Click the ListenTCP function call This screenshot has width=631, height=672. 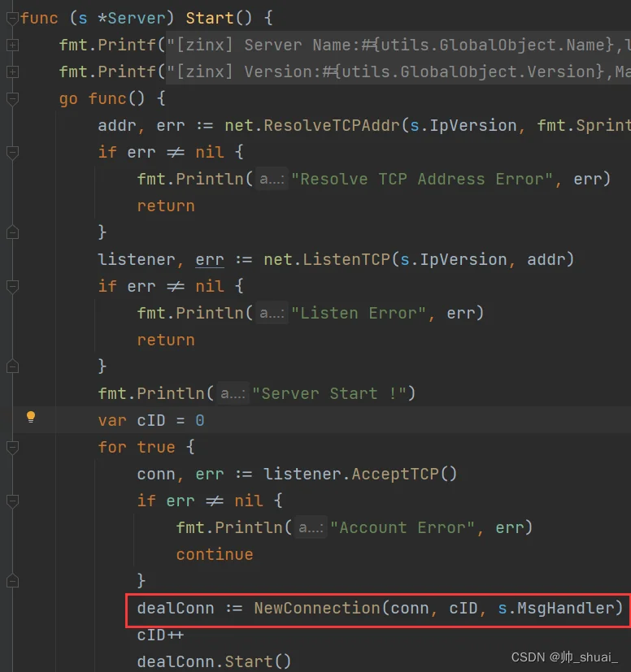coord(346,260)
